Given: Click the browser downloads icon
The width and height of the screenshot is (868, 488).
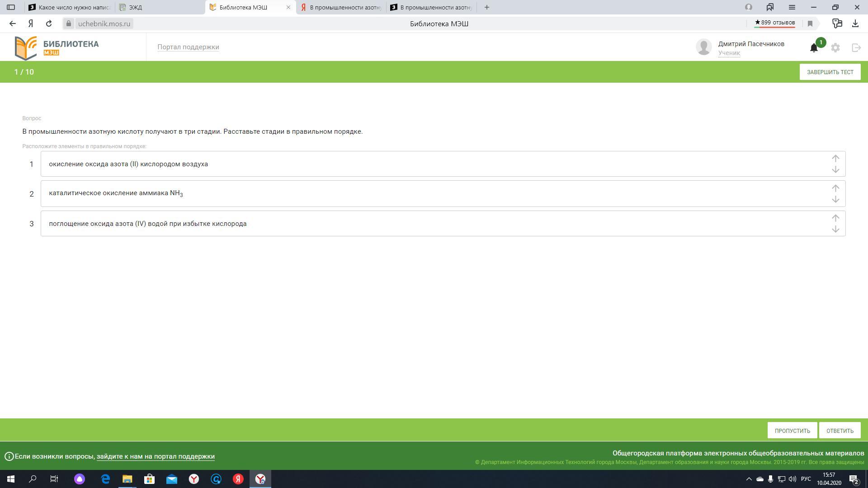Looking at the screenshot, I should point(855,23).
